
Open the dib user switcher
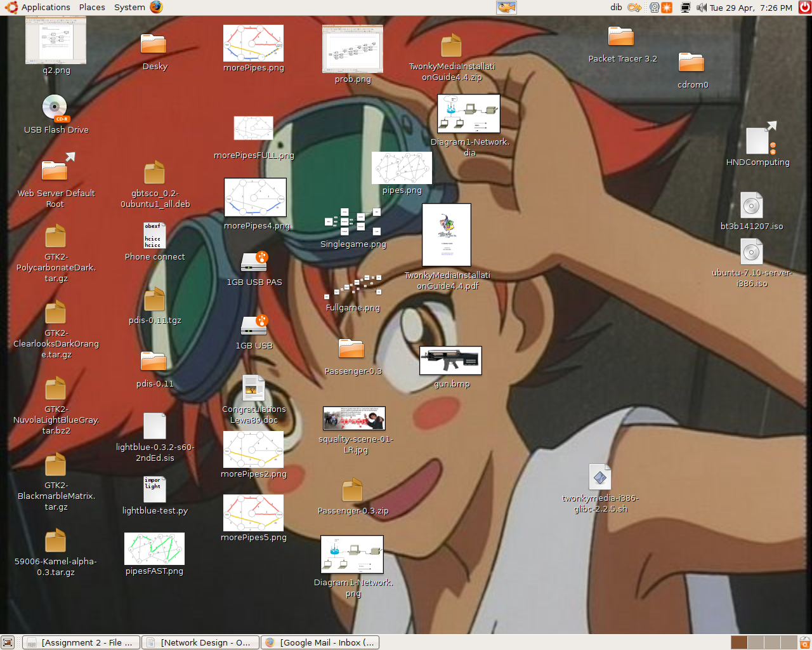616,7
